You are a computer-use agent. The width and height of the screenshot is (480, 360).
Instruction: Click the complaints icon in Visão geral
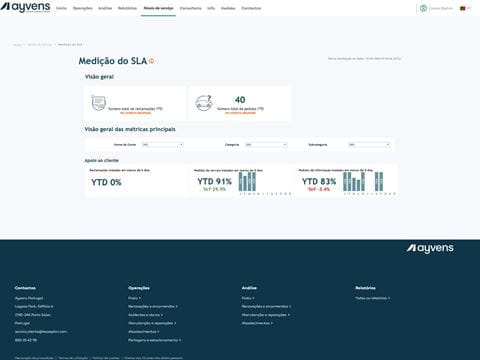coord(99,103)
